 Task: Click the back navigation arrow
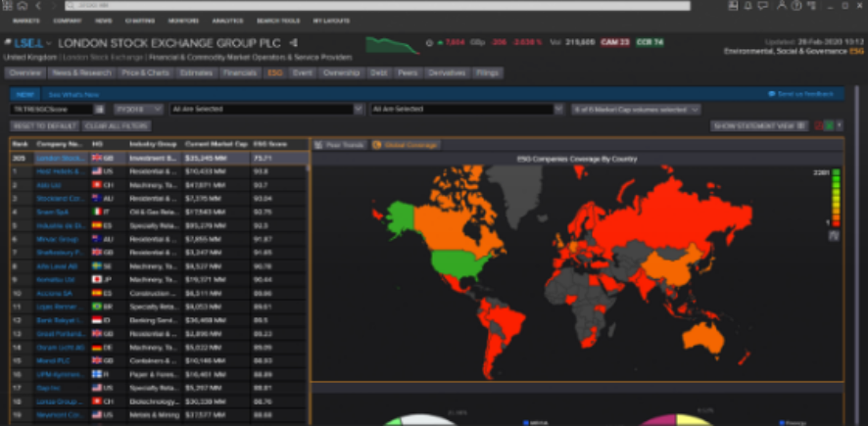point(38,6)
